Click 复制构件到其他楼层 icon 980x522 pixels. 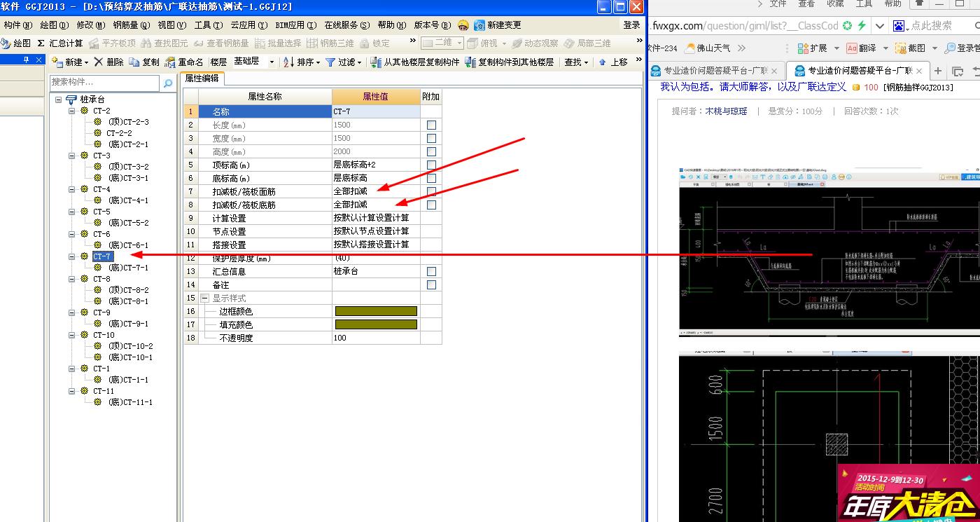pyautogui.click(x=470, y=62)
